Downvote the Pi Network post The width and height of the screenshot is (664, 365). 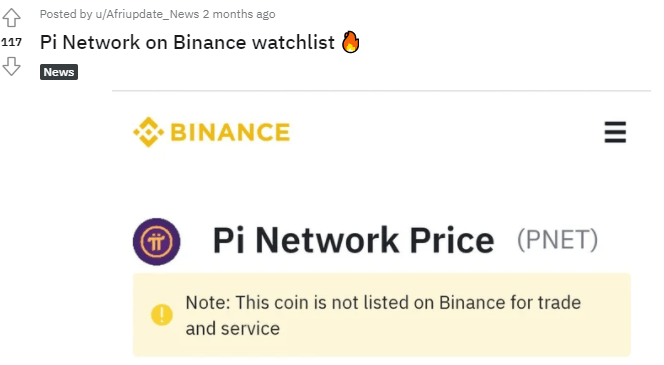(11, 66)
